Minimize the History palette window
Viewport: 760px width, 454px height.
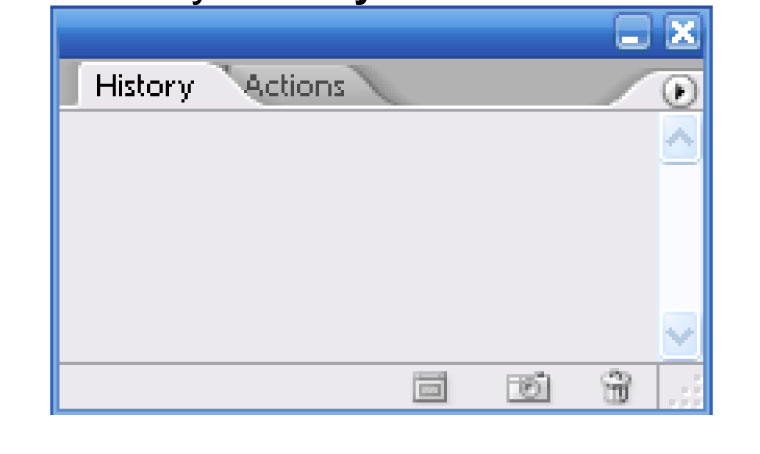pyautogui.click(x=632, y=32)
